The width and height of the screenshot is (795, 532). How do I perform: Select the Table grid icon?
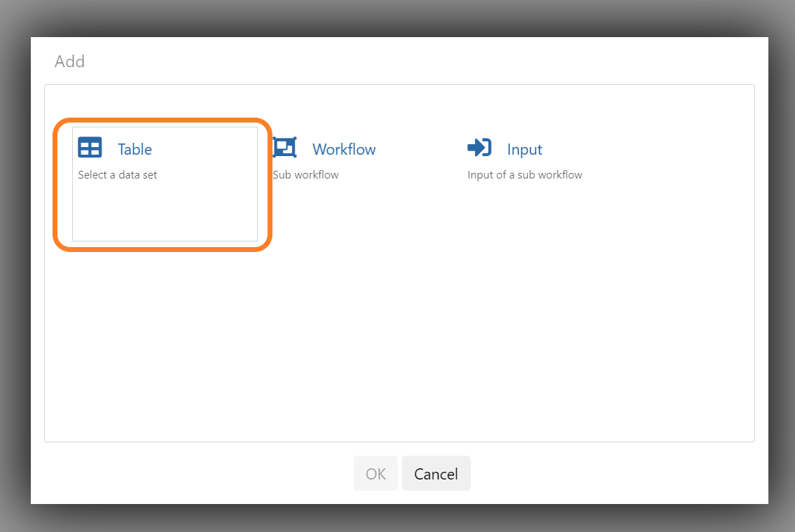(90, 148)
